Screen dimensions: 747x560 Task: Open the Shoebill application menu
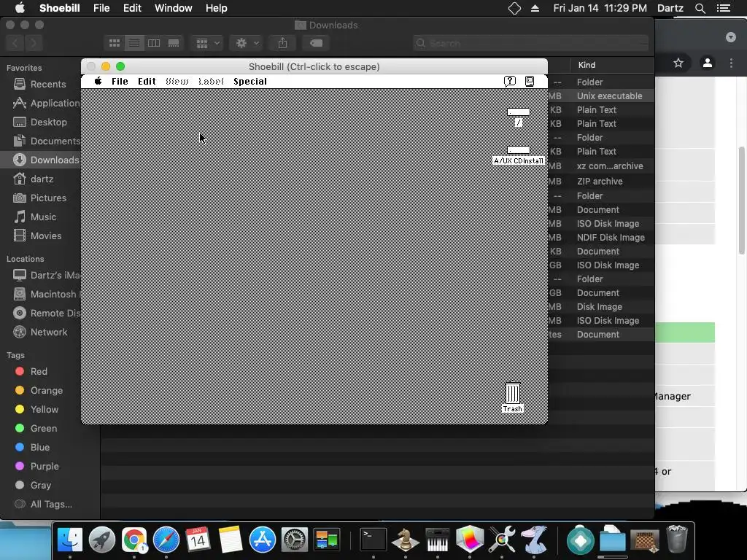coord(60,8)
